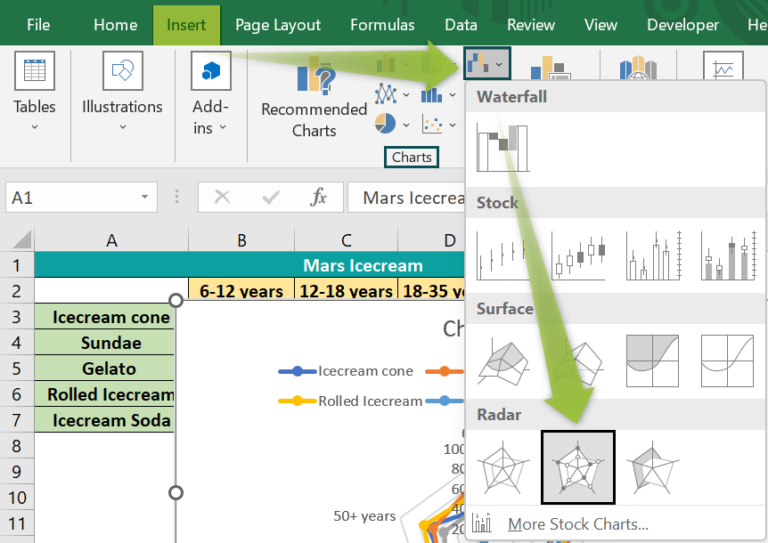Open More Stock Charts dialog
The height and width of the screenshot is (543, 768).
tap(577, 524)
